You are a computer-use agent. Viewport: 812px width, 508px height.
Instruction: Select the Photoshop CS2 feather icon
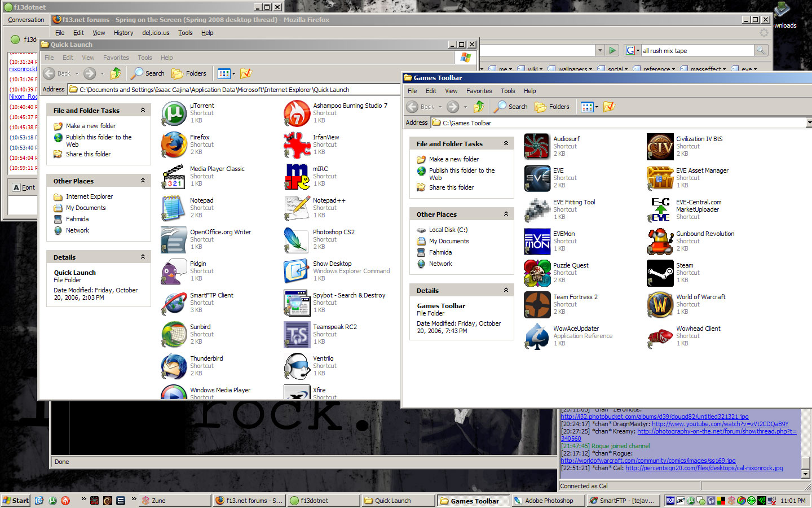297,239
